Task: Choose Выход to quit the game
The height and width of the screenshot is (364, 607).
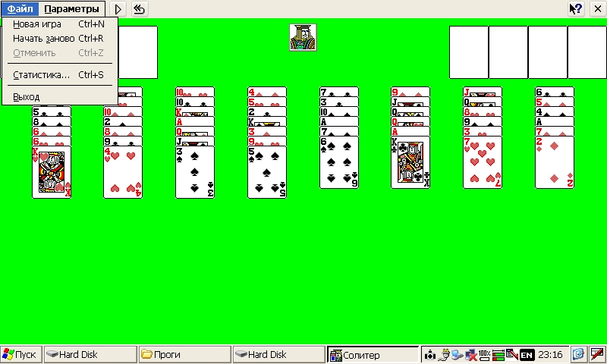Action: pos(59,97)
